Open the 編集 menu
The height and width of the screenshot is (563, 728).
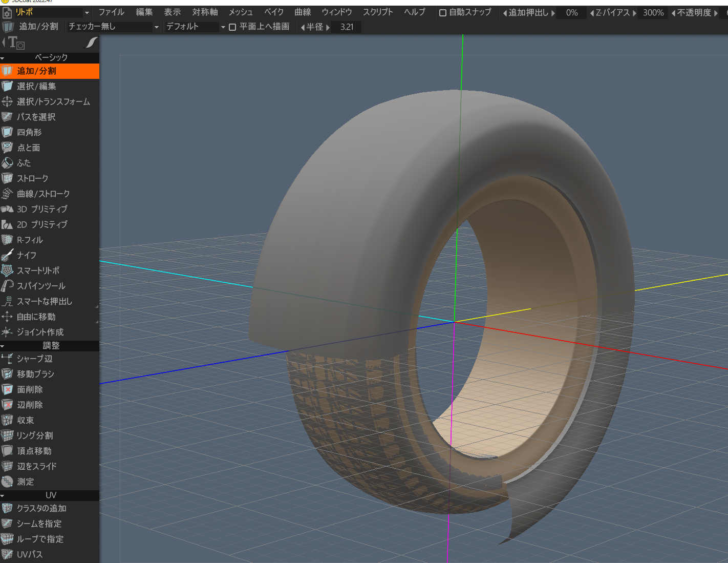pos(144,12)
